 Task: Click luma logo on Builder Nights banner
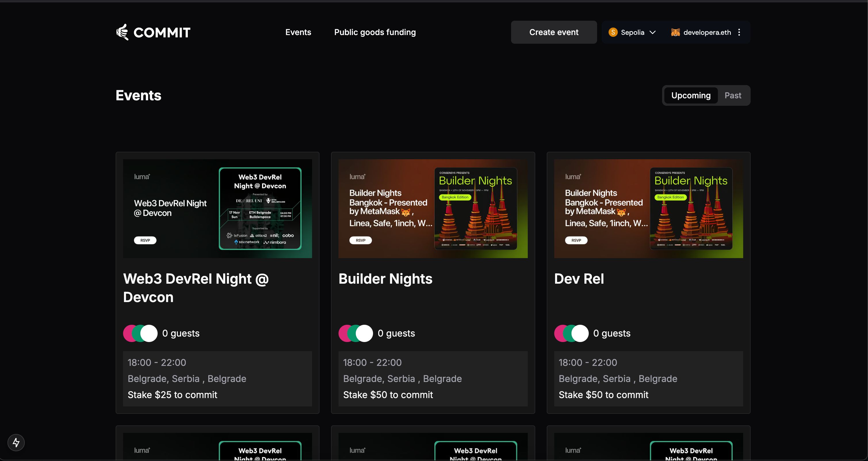(x=357, y=176)
